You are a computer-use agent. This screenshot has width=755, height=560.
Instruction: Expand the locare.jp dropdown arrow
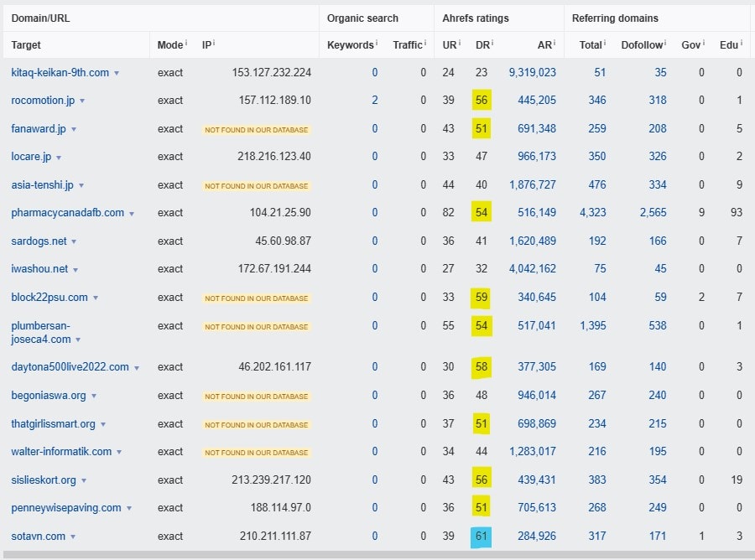pos(59,158)
